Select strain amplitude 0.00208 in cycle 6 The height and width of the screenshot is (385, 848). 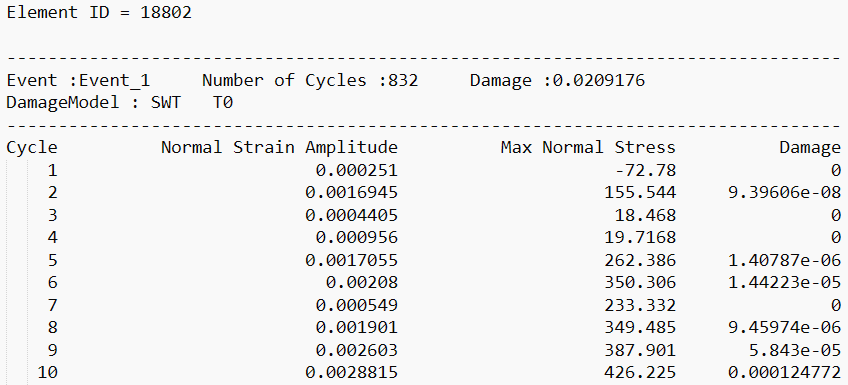[362, 283]
